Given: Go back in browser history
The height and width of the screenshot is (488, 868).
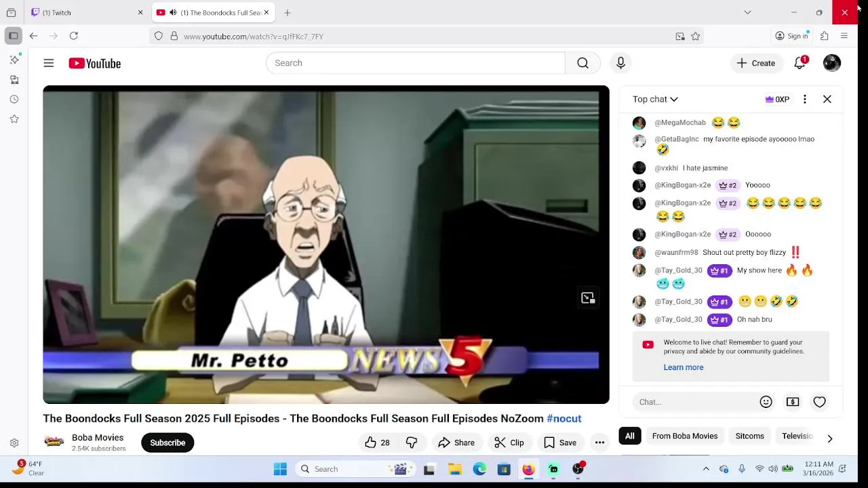Looking at the screenshot, I should (x=33, y=36).
